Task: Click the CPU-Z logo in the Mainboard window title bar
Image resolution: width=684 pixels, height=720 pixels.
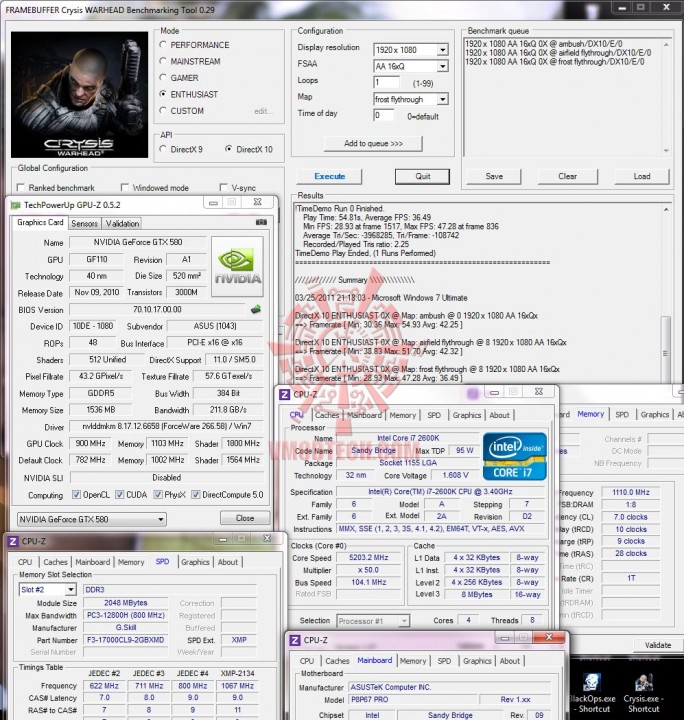Action: 295,640
